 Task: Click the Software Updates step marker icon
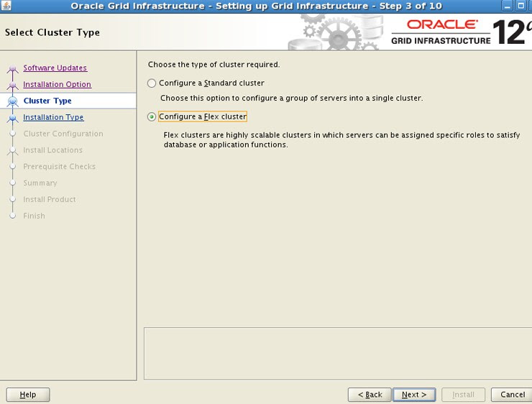click(x=12, y=68)
